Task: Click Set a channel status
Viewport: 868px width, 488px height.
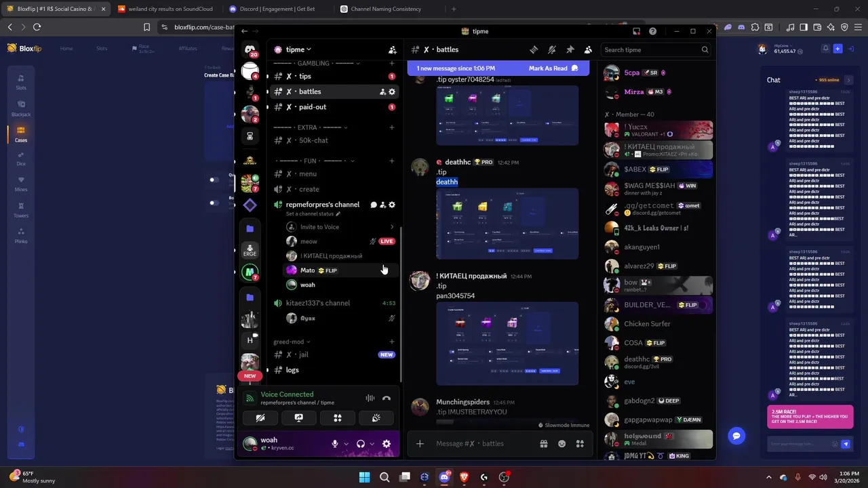Action: (x=313, y=214)
